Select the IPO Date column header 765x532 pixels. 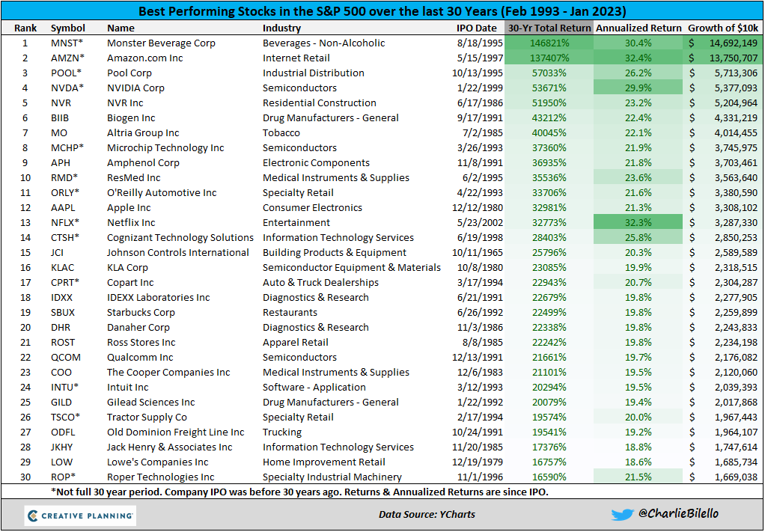point(477,28)
